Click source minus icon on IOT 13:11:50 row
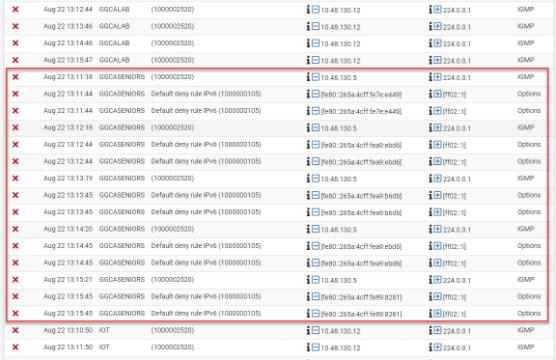This screenshot has width=556, height=360. click(316, 347)
